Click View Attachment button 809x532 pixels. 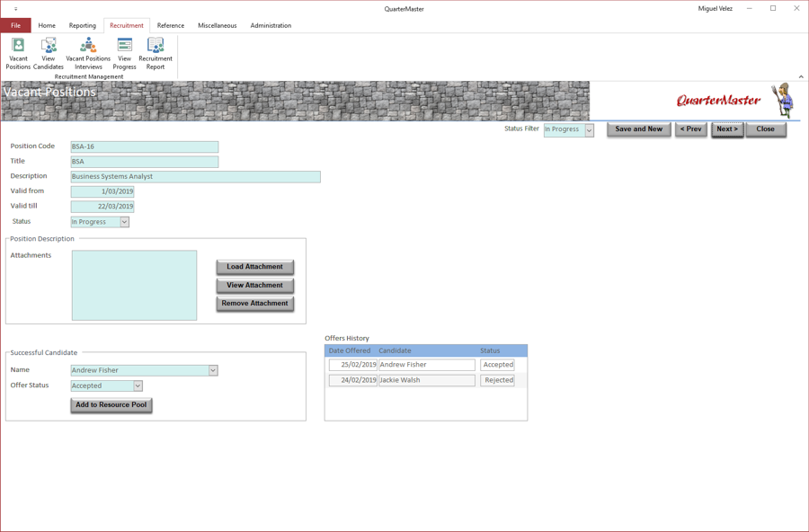click(255, 286)
